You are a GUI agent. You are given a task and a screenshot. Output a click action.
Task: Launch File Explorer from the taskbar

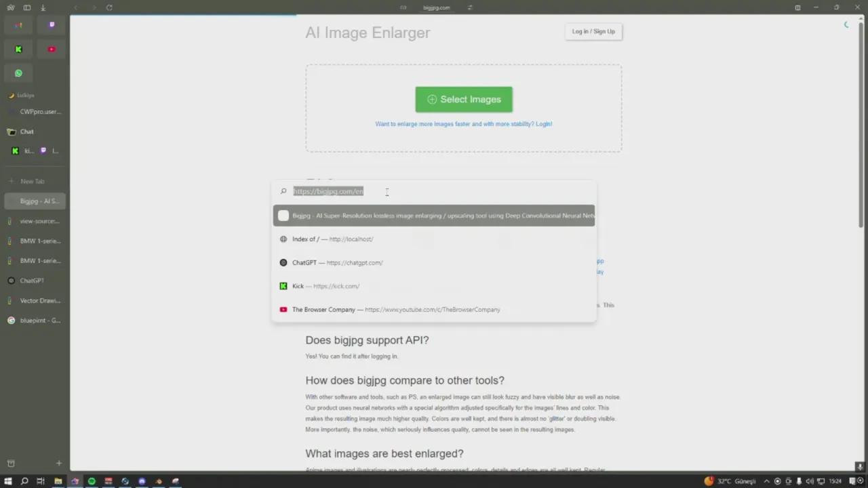click(x=58, y=481)
